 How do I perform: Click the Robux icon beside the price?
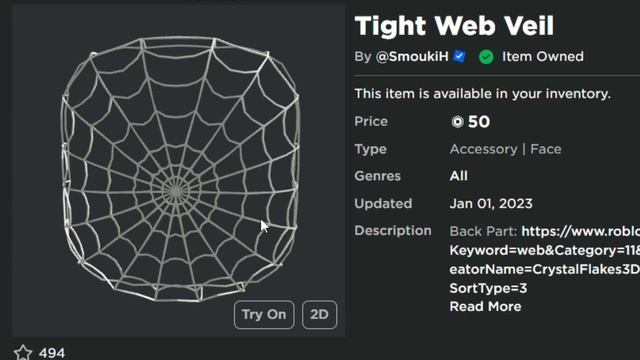click(458, 122)
